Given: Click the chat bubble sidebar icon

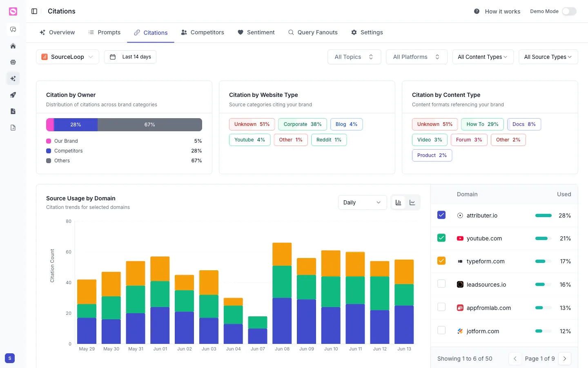Looking at the screenshot, I should (13, 29).
